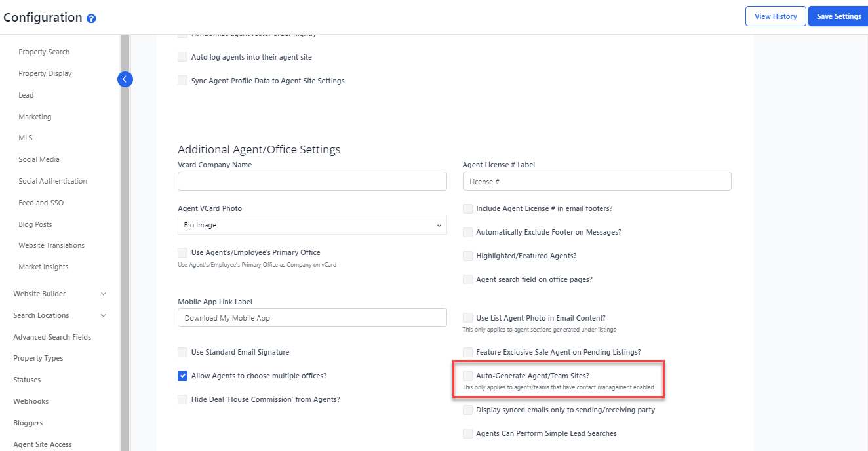Image resolution: width=868 pixels, height=451 pixels.
Task: Enable Agents Can Perform Simple Lead Searches
Action: click(468, 433)
